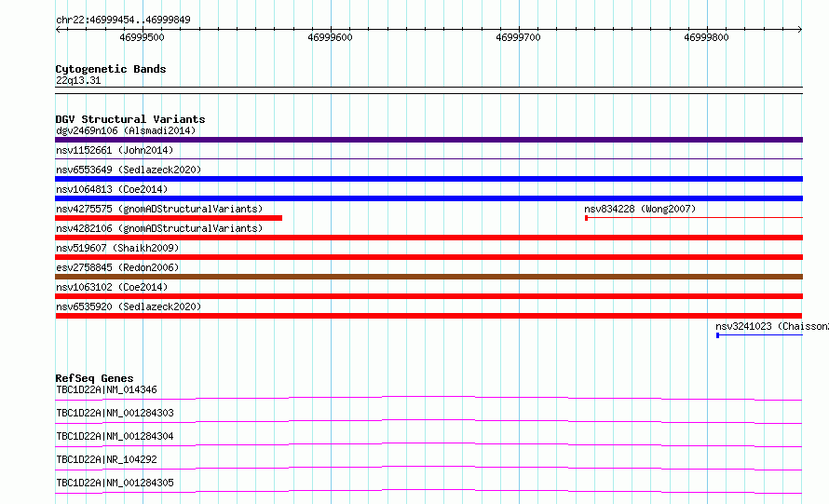Screen dimensions: 829x504
Task: Open nsv4282106 (gnomADStructuralVariants) label
Action: pos(159,228)
